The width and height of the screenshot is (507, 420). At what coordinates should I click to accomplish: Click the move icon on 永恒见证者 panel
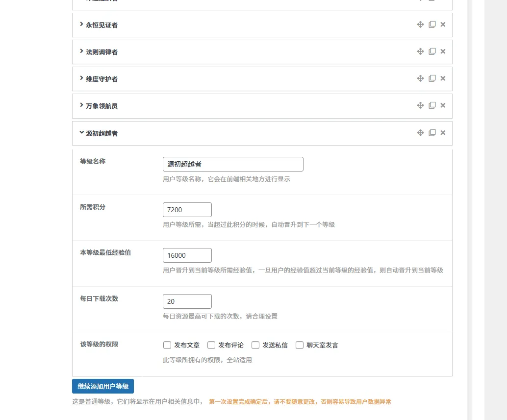coord(420,24)
